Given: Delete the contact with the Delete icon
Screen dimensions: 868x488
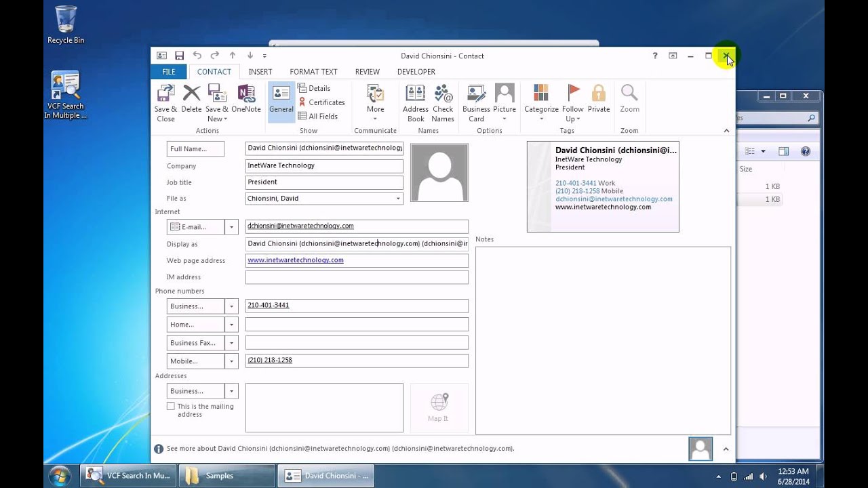Looking at the screenshot, I should [191, 99].
